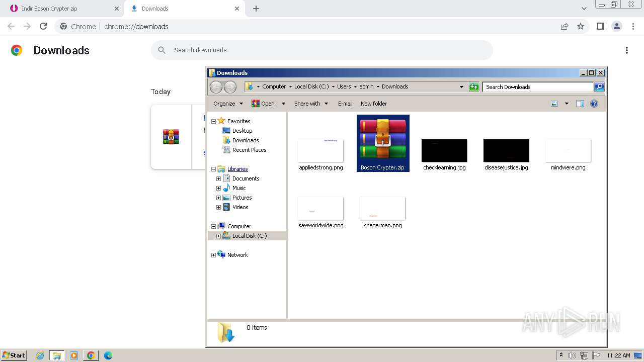This screenshot has width=644, height=362.
Task: Select sitegerman.png file
Action: (382, 212)
